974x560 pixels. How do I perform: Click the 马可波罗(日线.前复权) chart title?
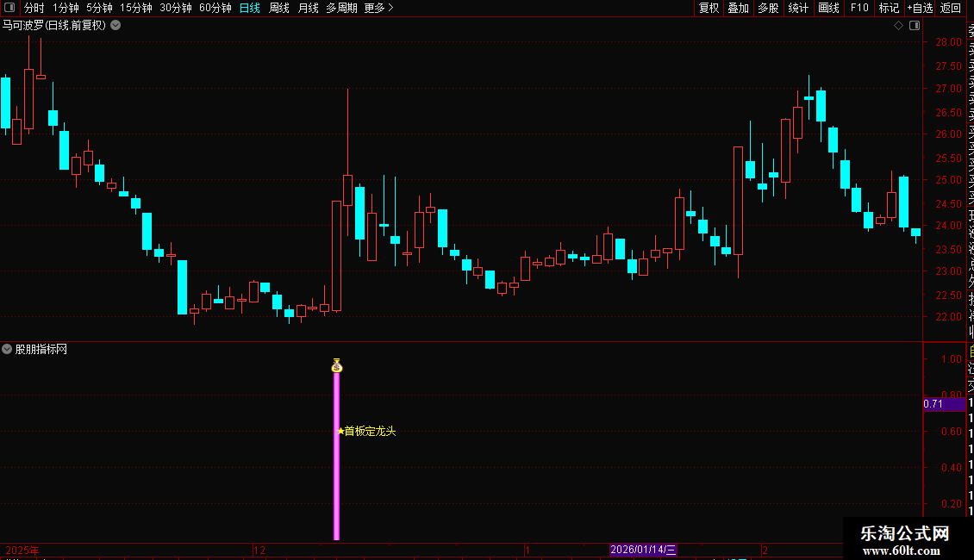coord(54,26)
